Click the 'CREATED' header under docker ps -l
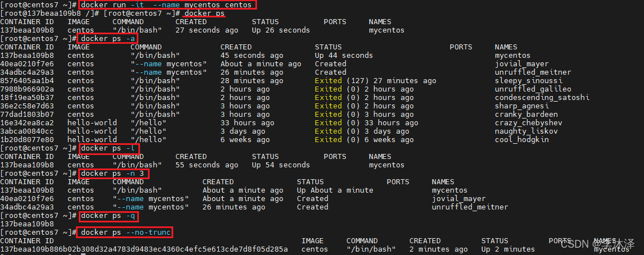This screenshot has height=255, width=644. (x=191, y=157)
